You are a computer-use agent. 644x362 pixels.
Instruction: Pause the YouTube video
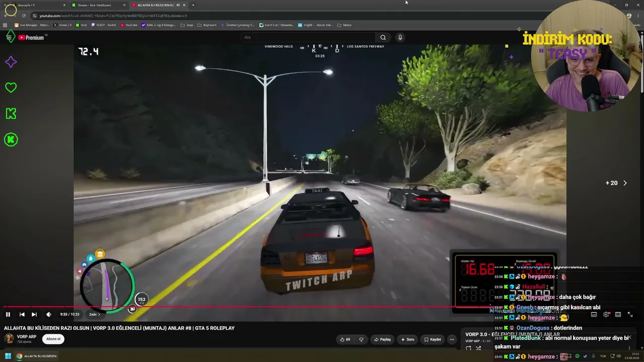coord(8,314)
